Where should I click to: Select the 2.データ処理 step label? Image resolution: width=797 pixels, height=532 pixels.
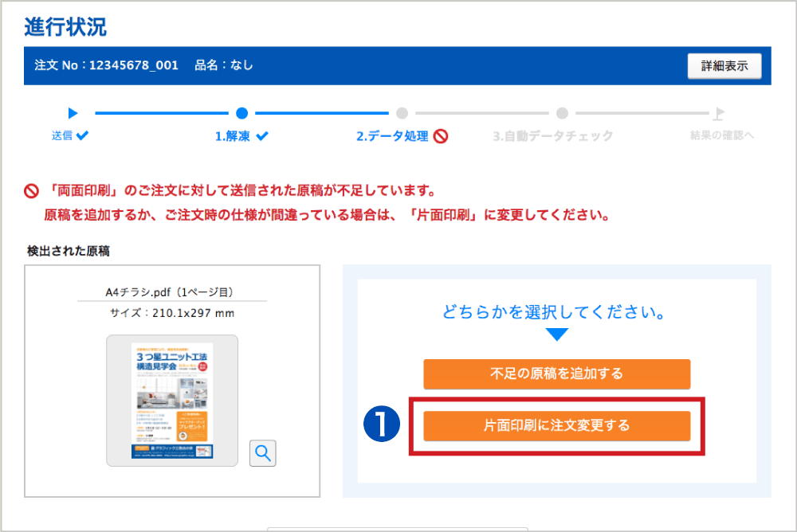pyautogui.click(x=391, y=136)
